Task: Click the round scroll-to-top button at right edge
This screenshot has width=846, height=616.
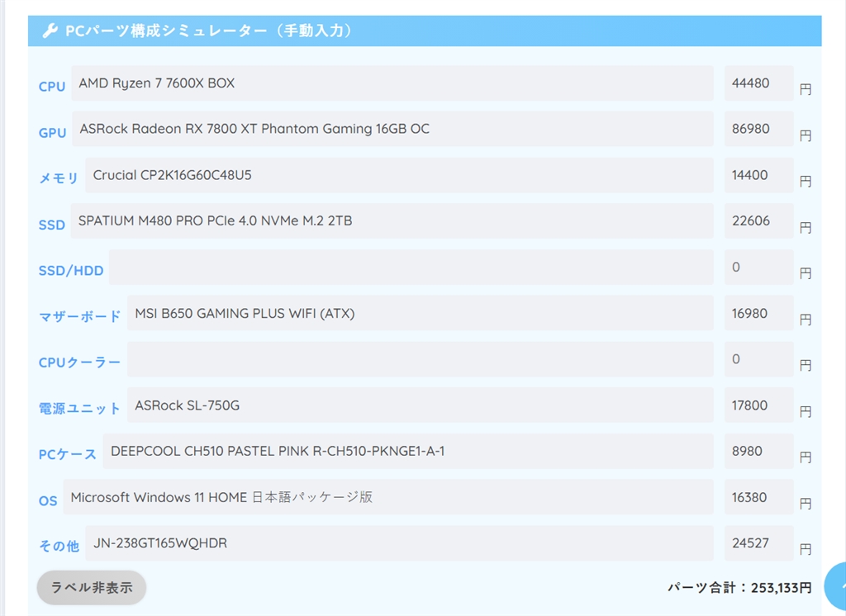Action: click(835, 588)
